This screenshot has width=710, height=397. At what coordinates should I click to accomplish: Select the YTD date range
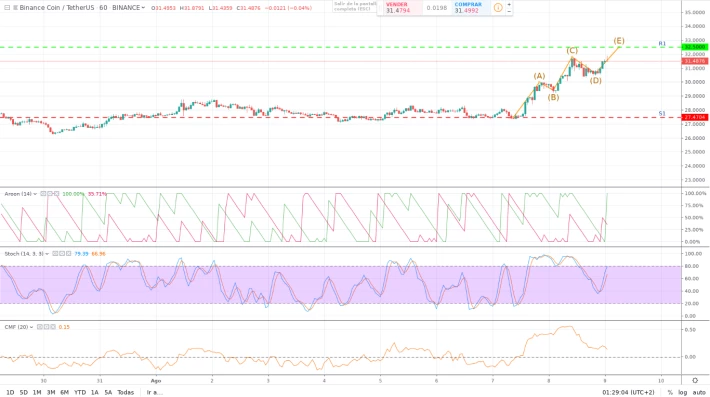pyautogui.click(x=80, y=392)
